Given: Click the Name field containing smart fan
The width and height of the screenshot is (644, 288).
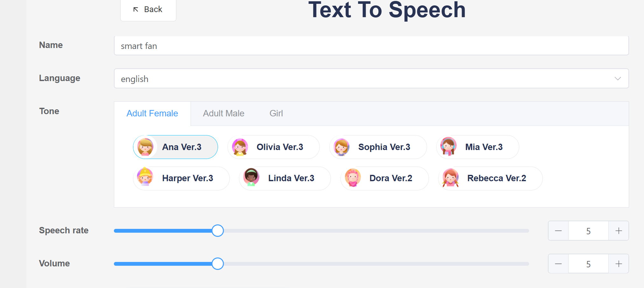Looking at the screenshot, I should tap(371, 46).
